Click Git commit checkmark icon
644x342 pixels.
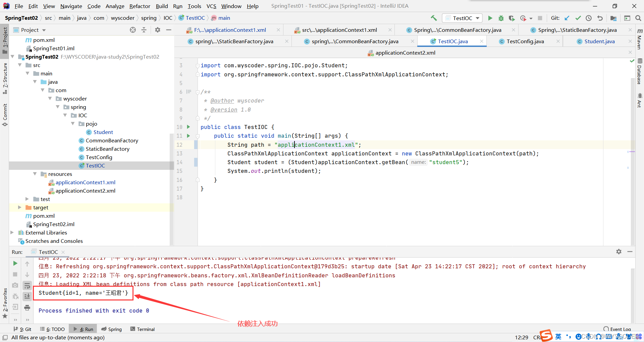[x=578, y=18]
